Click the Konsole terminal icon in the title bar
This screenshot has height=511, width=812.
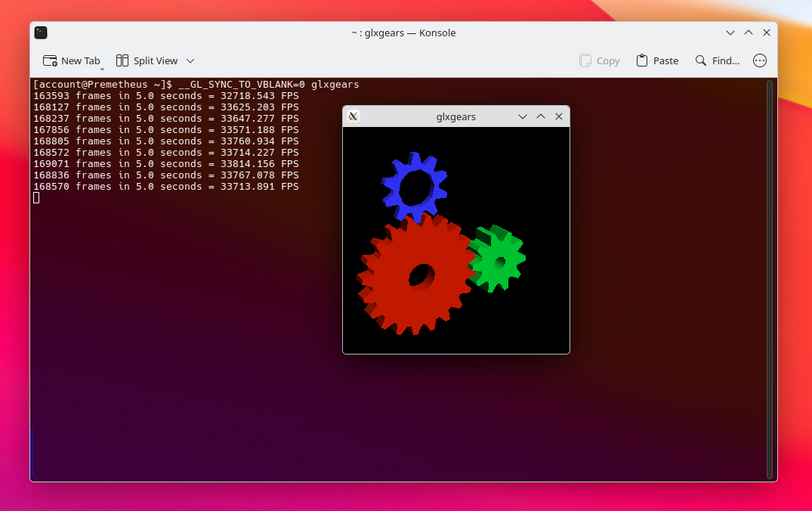[41, 33]
